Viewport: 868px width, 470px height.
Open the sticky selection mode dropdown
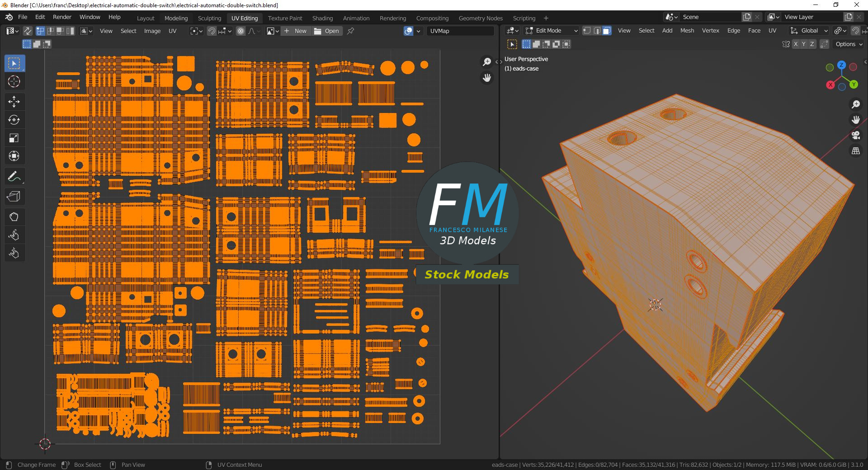pyautogui.click(x=86, y=31)
